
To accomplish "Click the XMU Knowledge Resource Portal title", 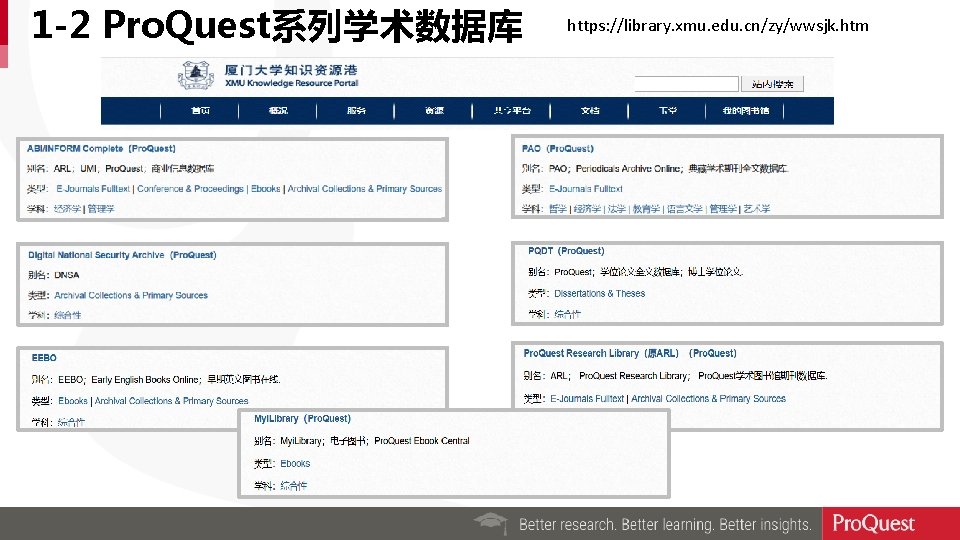I will [x=291, y=83].
